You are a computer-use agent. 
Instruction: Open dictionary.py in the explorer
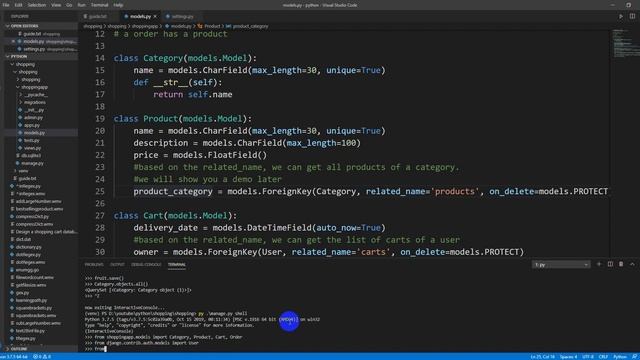tap(29, 247)
